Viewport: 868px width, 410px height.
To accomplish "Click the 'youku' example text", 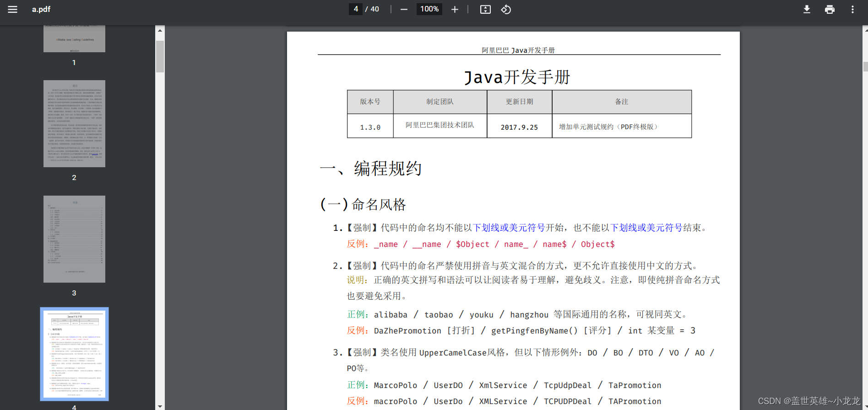I will pos(482,315).
